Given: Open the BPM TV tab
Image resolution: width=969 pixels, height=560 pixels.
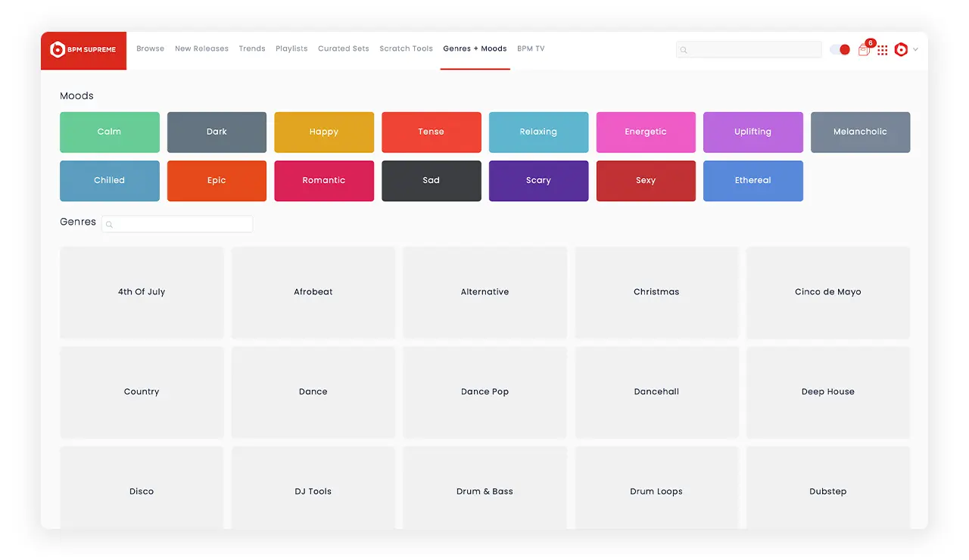Looking at the screenshot, I should click(x=531, y=49).
